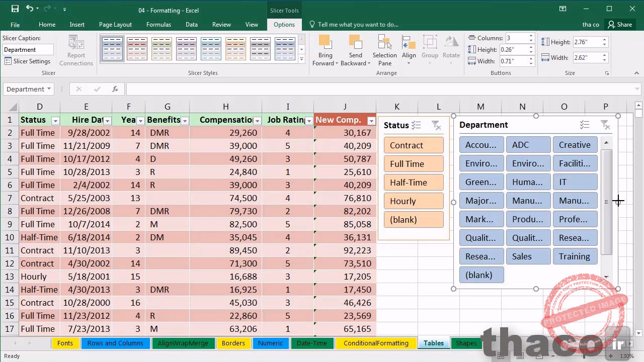This screenshot has width=644, height=362.
Task: Edit the Slicer Caption field
Action: pyautogui.click(x=28, y=49)
